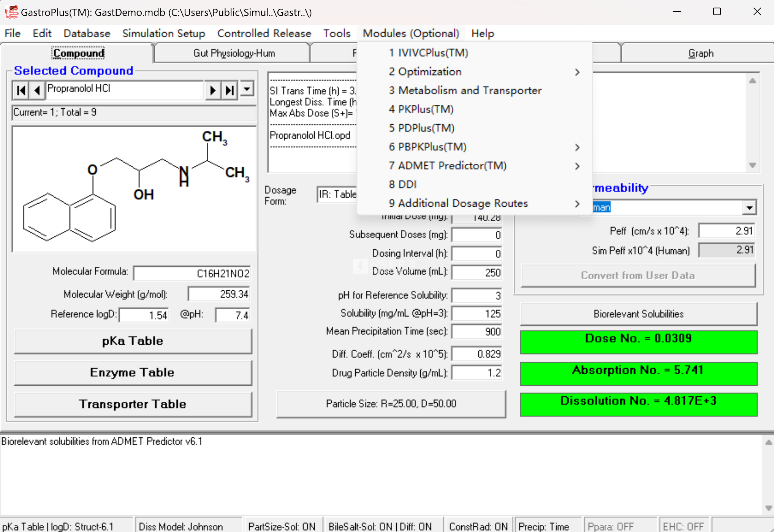This screenshot has height=532, width=774.
Task: Click pH for Reference Solubility field
Action: pyautogui.click(x=477, y=295)
